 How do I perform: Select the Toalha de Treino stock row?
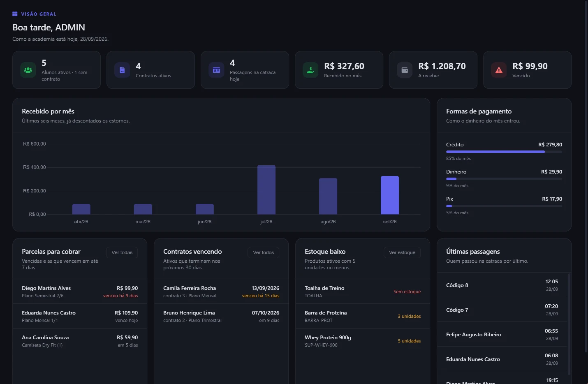click(363, 291)
